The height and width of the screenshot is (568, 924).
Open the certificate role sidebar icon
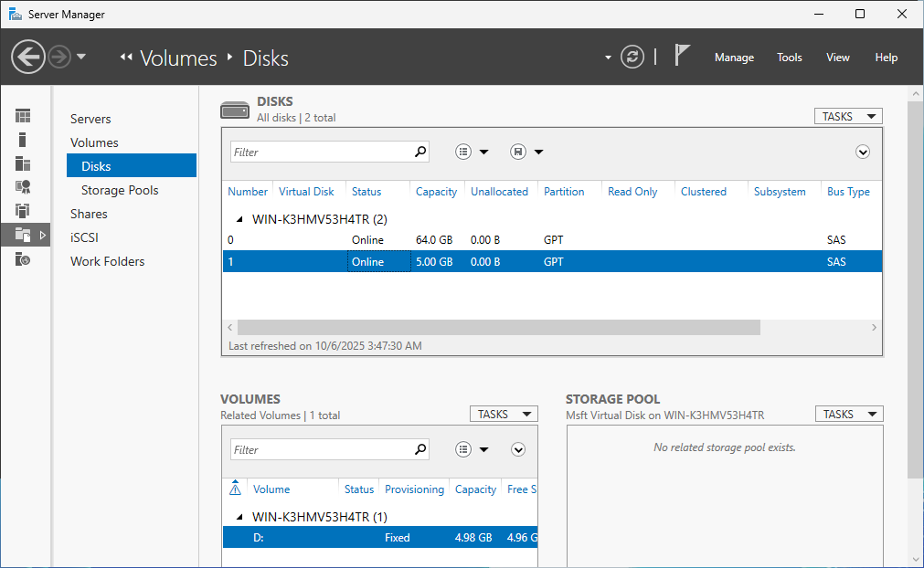(23, 187)
